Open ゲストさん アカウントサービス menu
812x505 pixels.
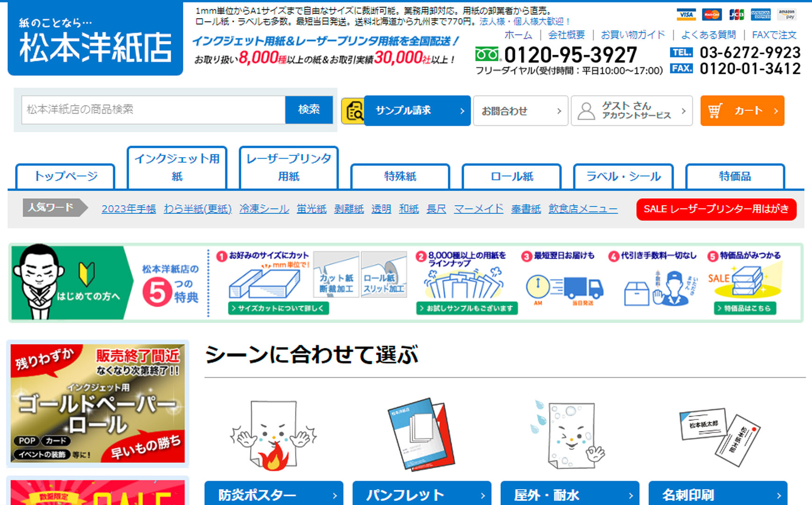(x=632, y=111)
